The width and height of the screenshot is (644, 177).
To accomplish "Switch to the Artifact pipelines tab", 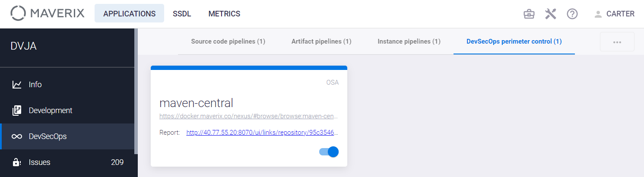I will point(321,41).
